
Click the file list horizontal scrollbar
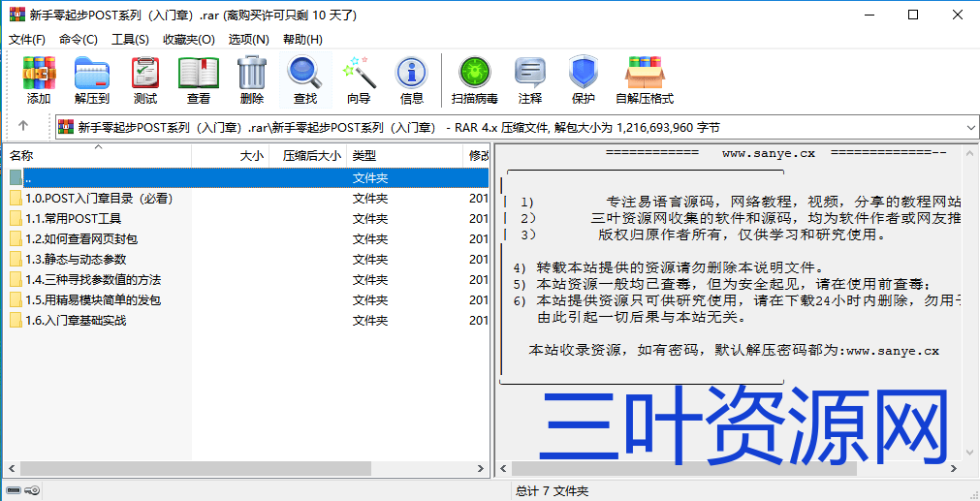tap(194, 468)
